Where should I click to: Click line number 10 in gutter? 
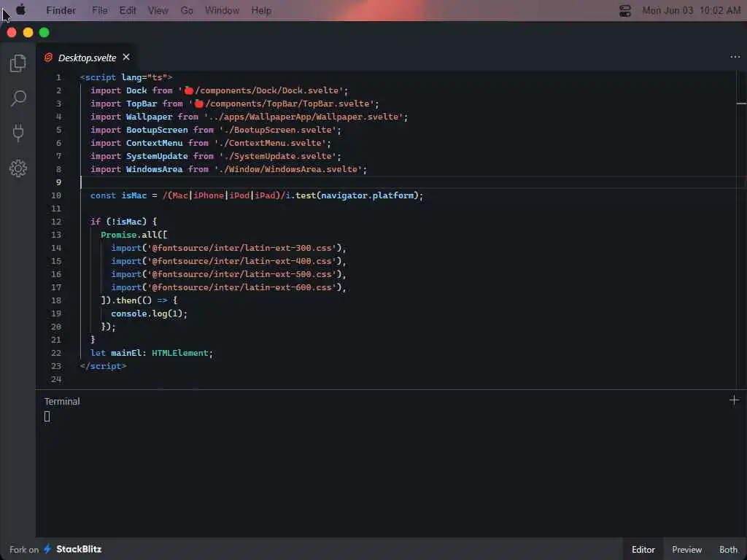pos(56,195)
